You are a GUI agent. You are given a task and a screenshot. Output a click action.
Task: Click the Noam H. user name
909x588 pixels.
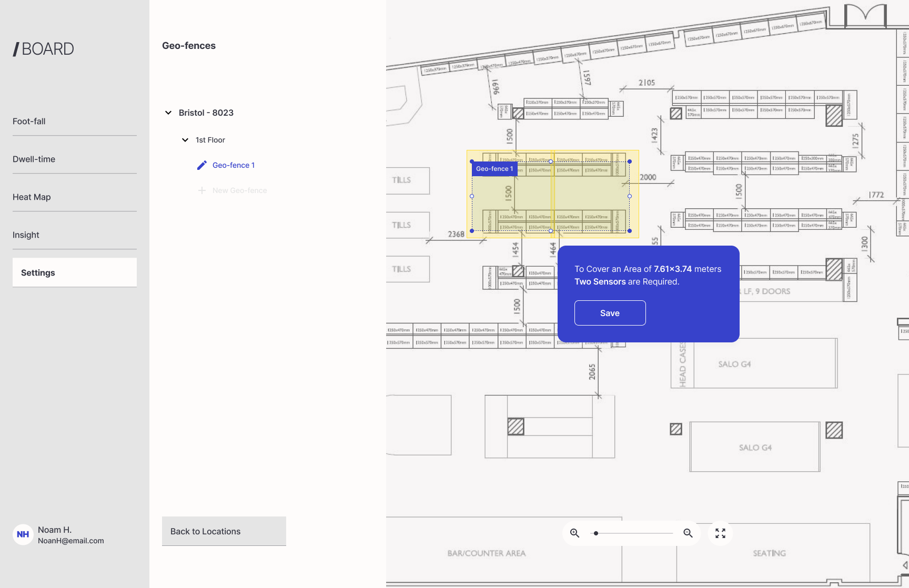[55, 530]
